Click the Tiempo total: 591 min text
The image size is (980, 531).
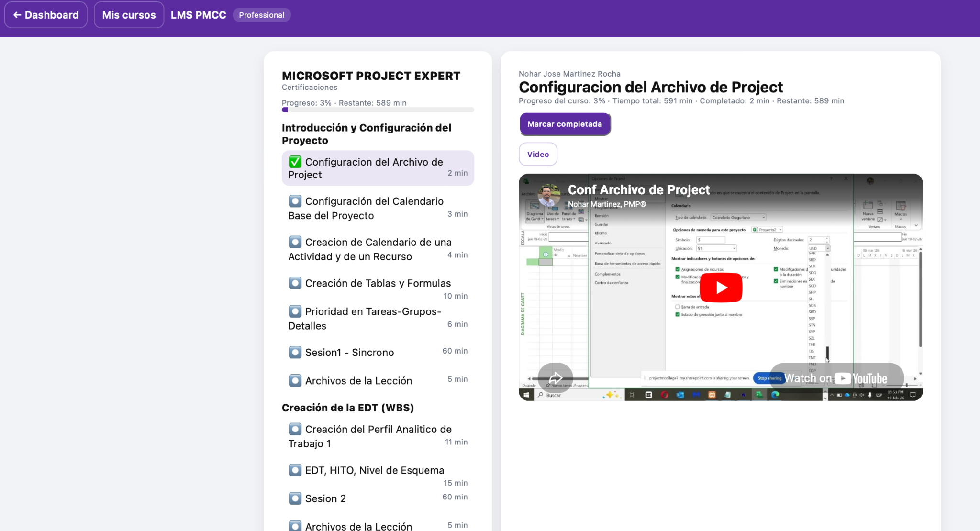[653, 101]
